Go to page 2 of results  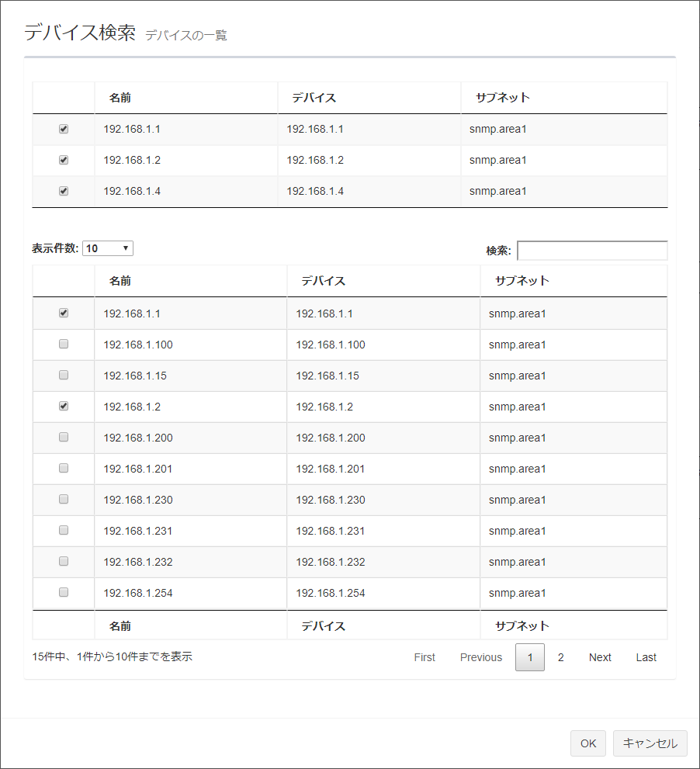560,657
